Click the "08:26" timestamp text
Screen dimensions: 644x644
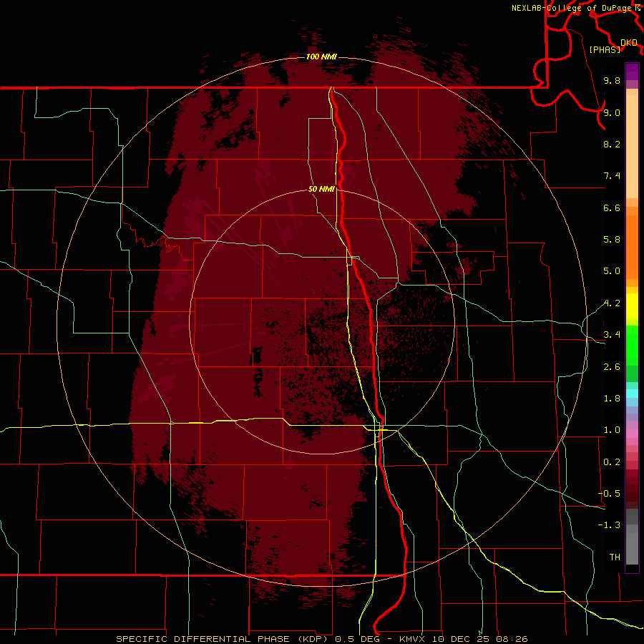coord(512,639)
